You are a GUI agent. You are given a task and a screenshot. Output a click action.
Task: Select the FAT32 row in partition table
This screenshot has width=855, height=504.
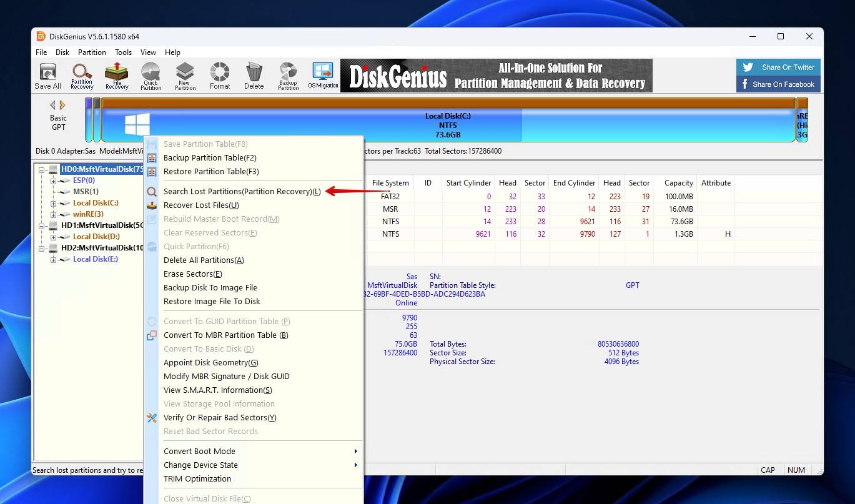pos(550,196)
